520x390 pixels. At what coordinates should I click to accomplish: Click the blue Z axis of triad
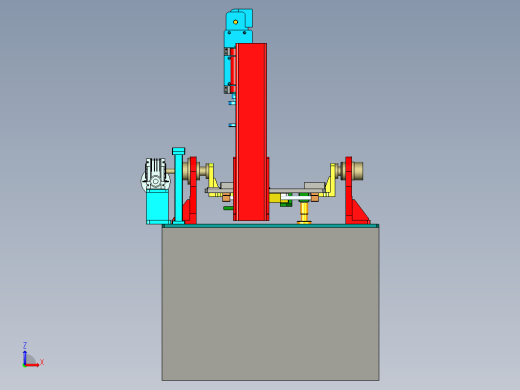click(x=25, y=357)
